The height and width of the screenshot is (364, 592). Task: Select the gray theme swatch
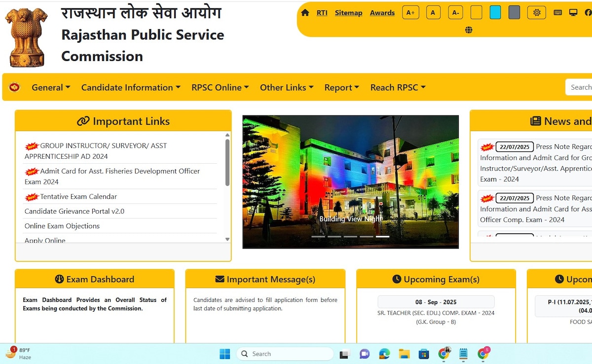(x=514, y=12)
